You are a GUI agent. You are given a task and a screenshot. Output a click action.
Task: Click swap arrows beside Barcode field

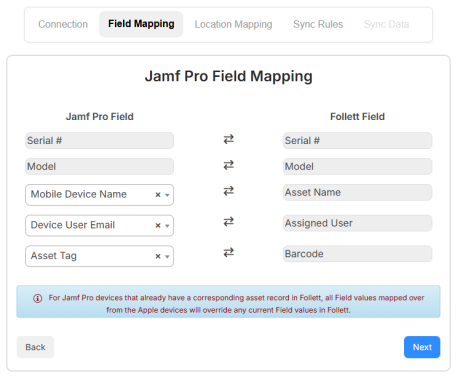click(228, 252)
